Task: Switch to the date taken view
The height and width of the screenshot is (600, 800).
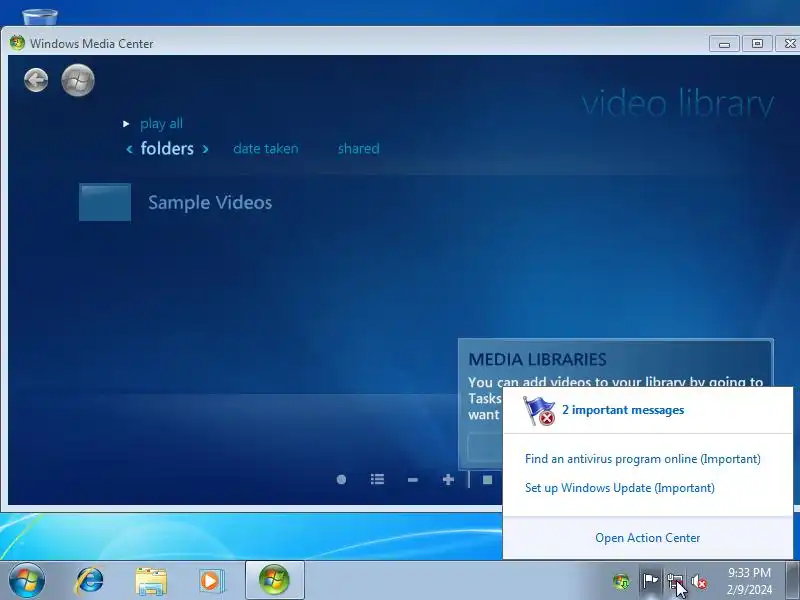Action: [x=265, y=148]
